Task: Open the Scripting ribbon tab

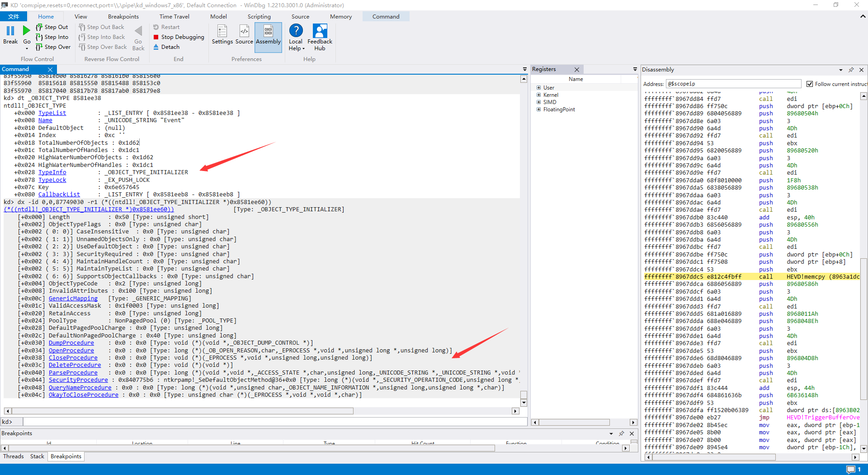Action: (259, 17)
